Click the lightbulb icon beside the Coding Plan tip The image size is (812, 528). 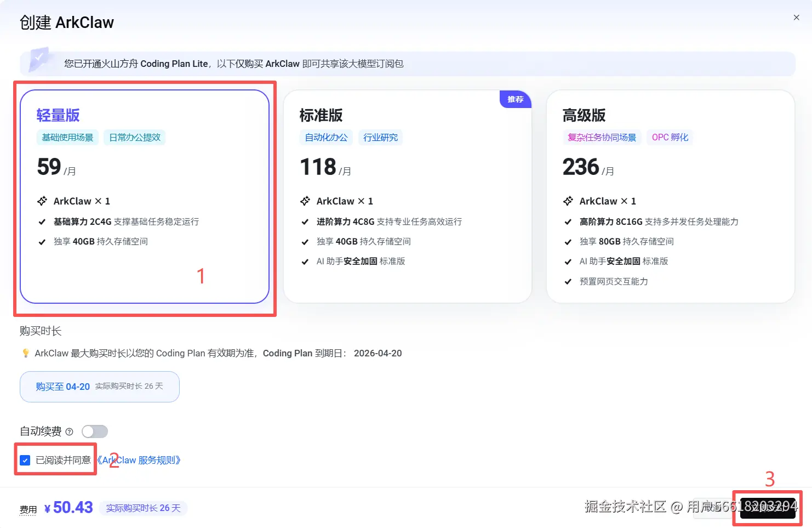click(x=26, y=353)
